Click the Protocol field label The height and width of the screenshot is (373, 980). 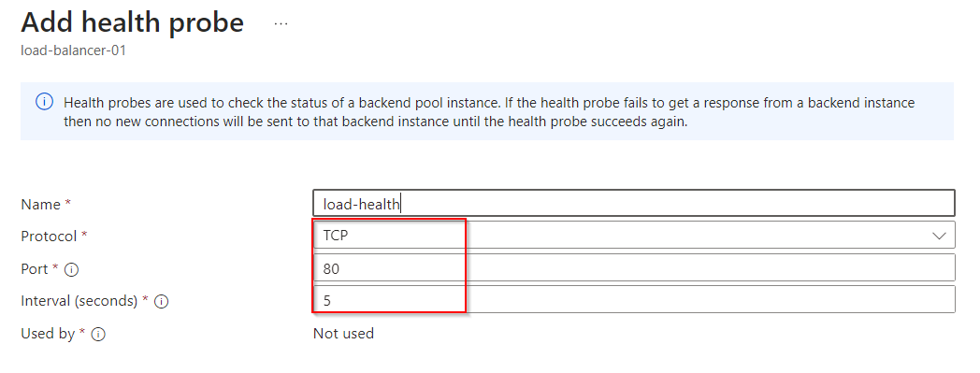pos(49,237)
